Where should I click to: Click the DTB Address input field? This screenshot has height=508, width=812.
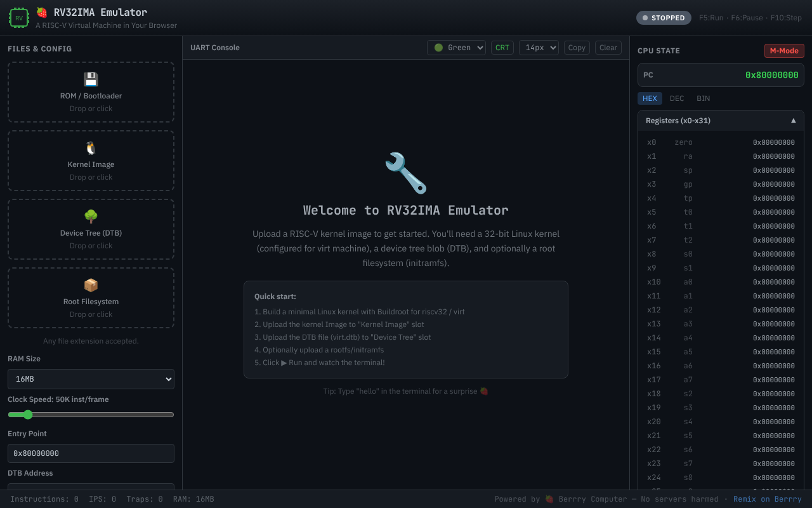[91, 486]
